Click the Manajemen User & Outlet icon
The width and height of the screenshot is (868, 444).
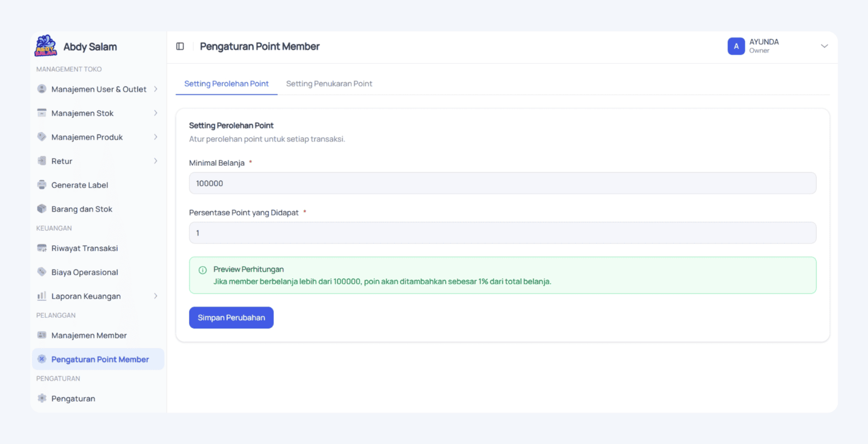point(42,89)
